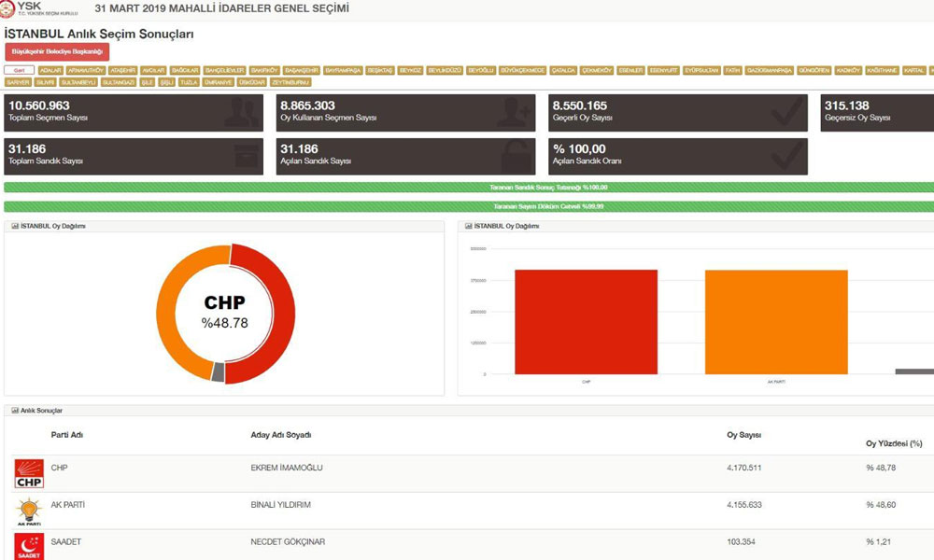Choose the SARIYER district
Viewport: 934px width, 560px height.
18,82
